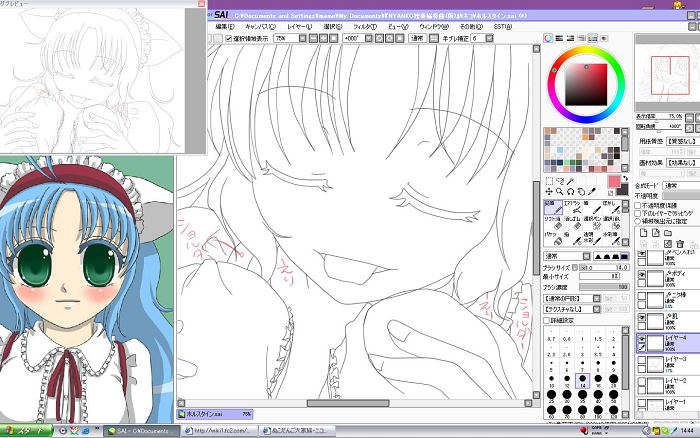This screenshot has height=438, width=700.
Task: Hide the ボディ layer
Action: [x=642, y=274]
